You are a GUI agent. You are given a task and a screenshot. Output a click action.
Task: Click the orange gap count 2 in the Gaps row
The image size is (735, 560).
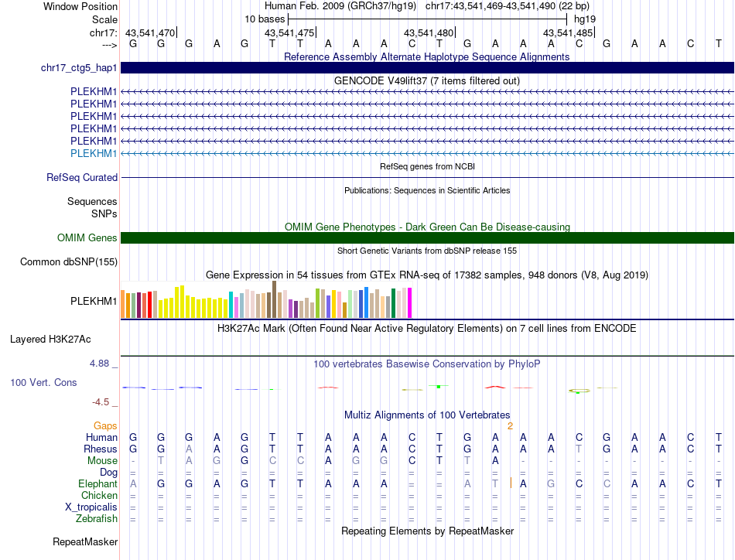pos(510,425)
